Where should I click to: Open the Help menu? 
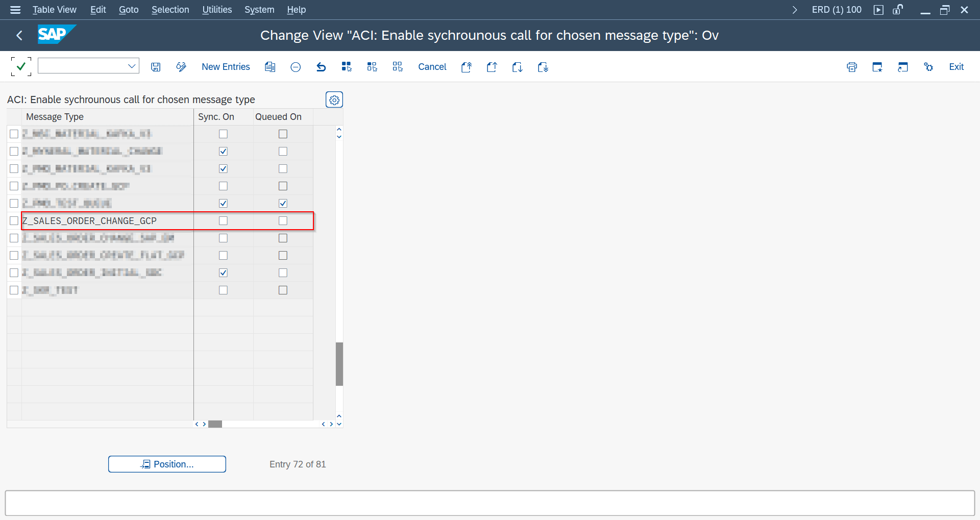coord(296,10)
